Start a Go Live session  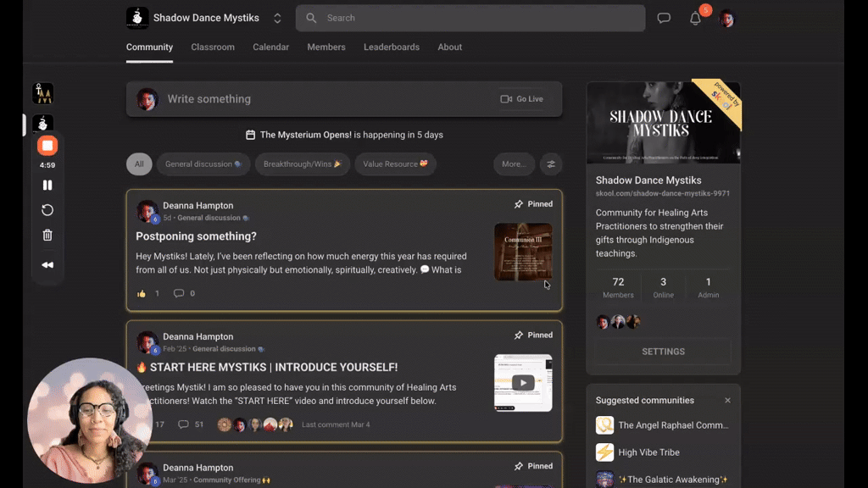(522, 99)
